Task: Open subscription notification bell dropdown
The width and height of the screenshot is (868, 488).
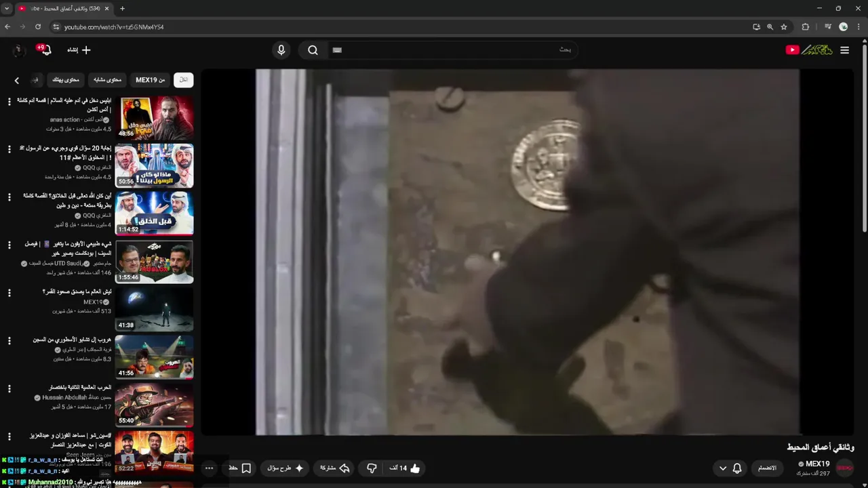Action: (x=730, y=468)
